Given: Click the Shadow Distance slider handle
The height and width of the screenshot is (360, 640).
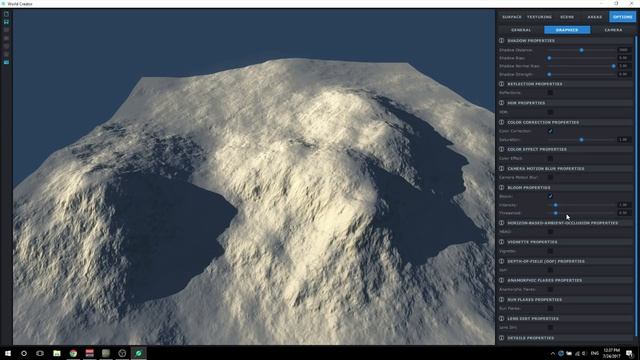Looking at the screenshot, I should (x=582, y=50).
